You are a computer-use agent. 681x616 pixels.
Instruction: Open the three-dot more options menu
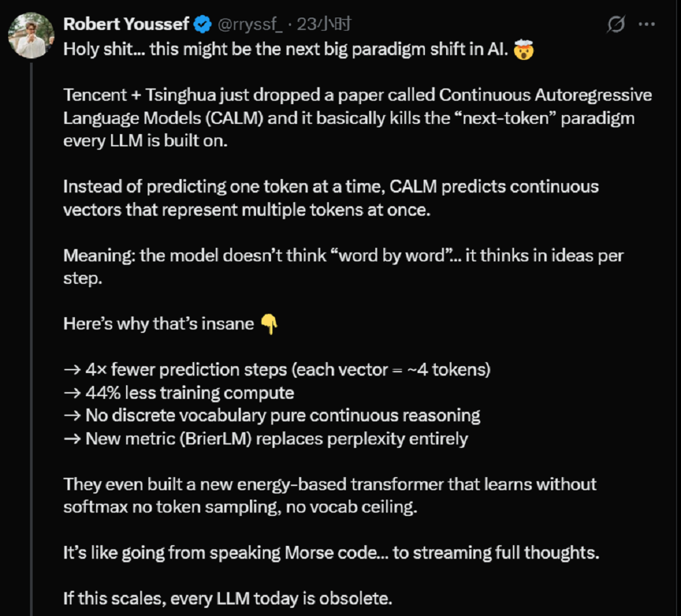tap(647, 25)
